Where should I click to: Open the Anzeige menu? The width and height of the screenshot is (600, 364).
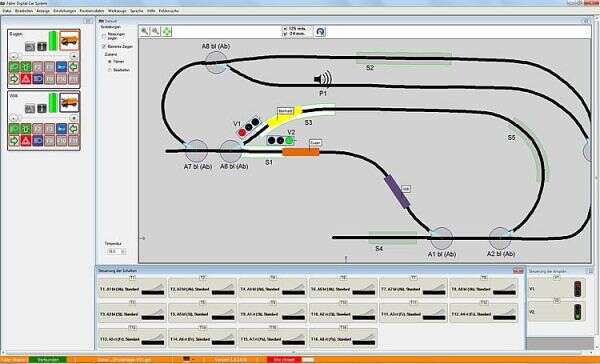pyautogui.click(x=43, y=11)
